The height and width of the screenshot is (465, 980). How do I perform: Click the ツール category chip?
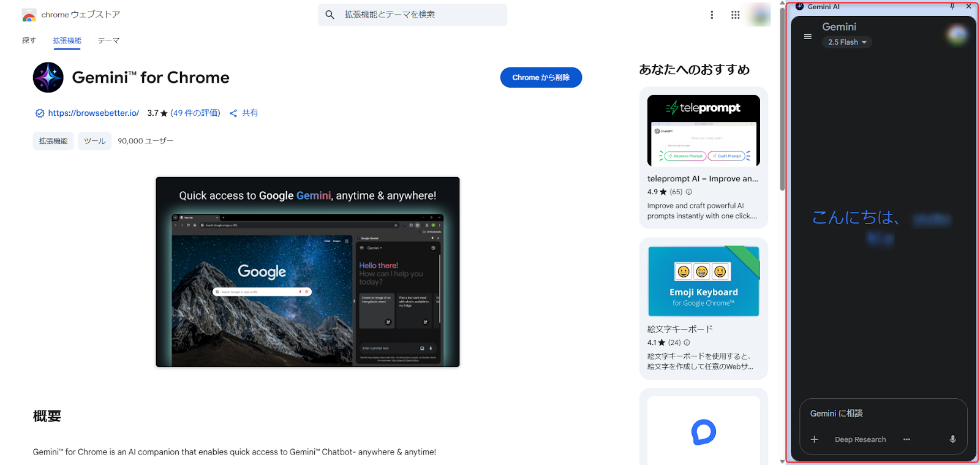[x=95, y=141]
